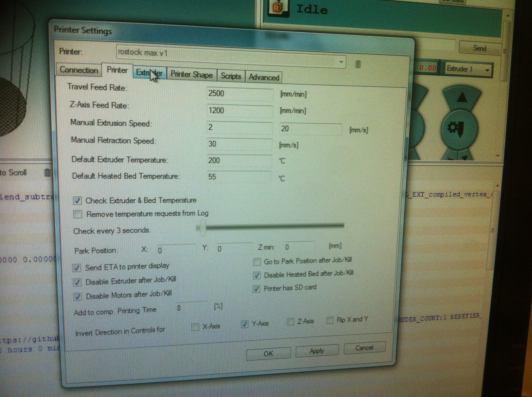
Task: Switch to the Printer Shape tab
Action: click(191, 75)
